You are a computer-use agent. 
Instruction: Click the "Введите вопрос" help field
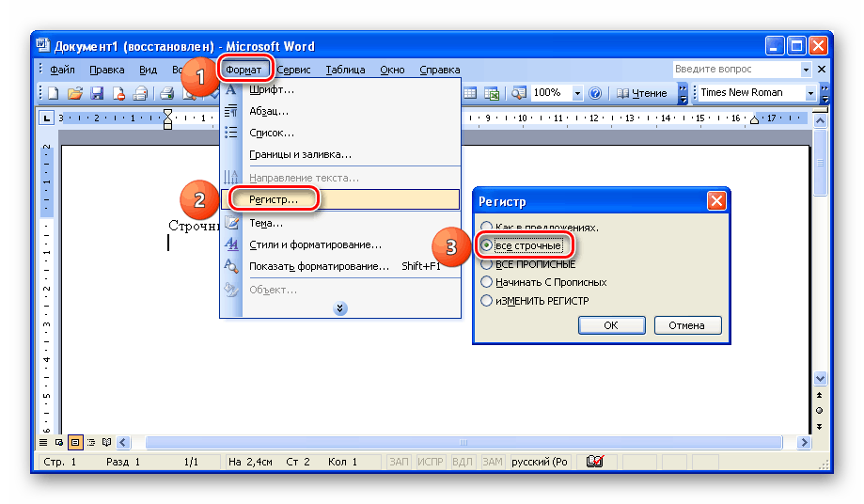[736, 70]
